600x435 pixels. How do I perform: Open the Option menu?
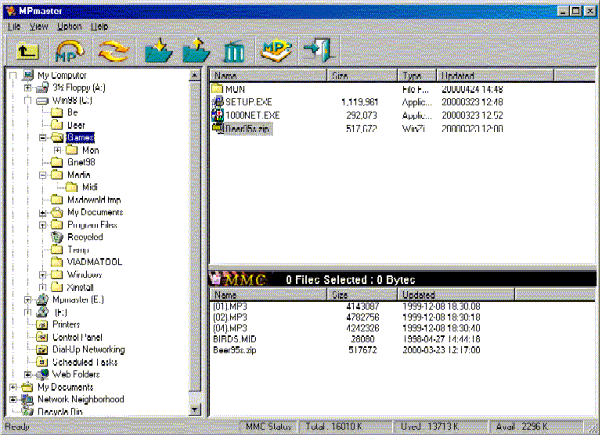coord(68,25)
